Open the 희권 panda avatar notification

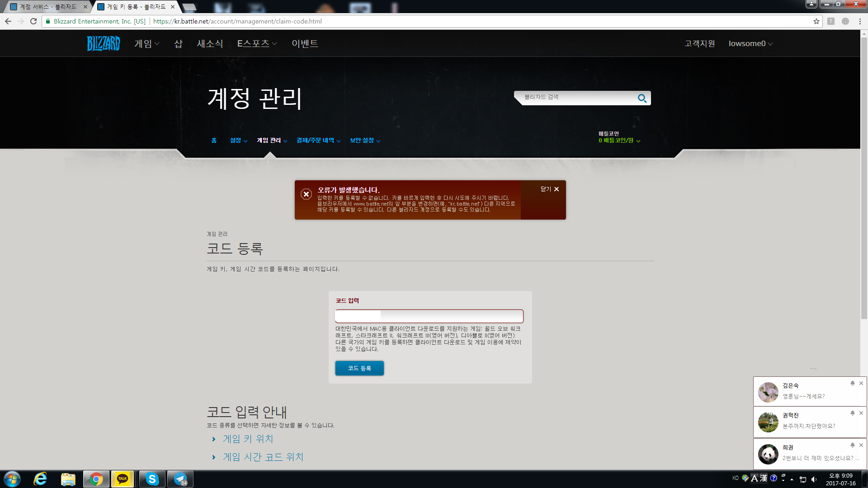(768, 454)
